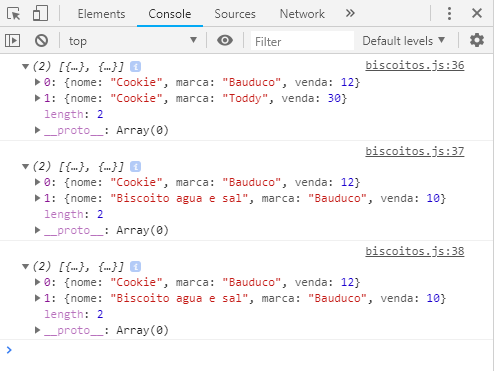Click the console prompt line

[x=247, y=350]
